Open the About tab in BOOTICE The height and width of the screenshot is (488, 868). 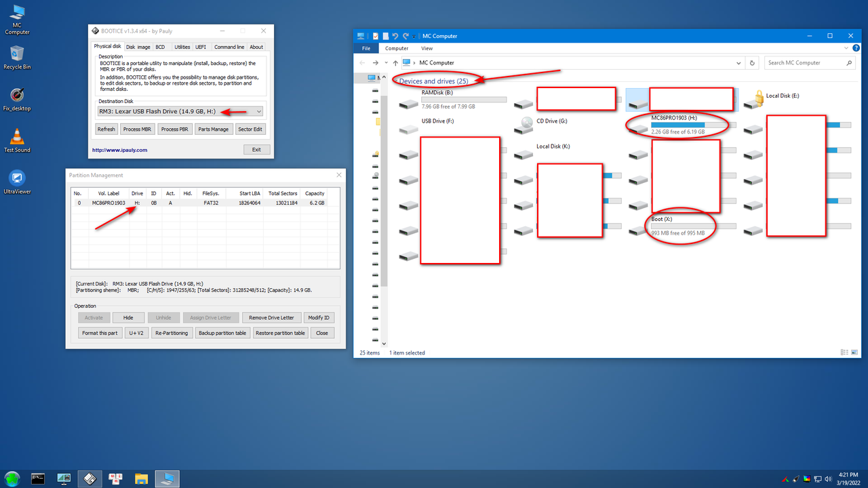click(256, 47)
